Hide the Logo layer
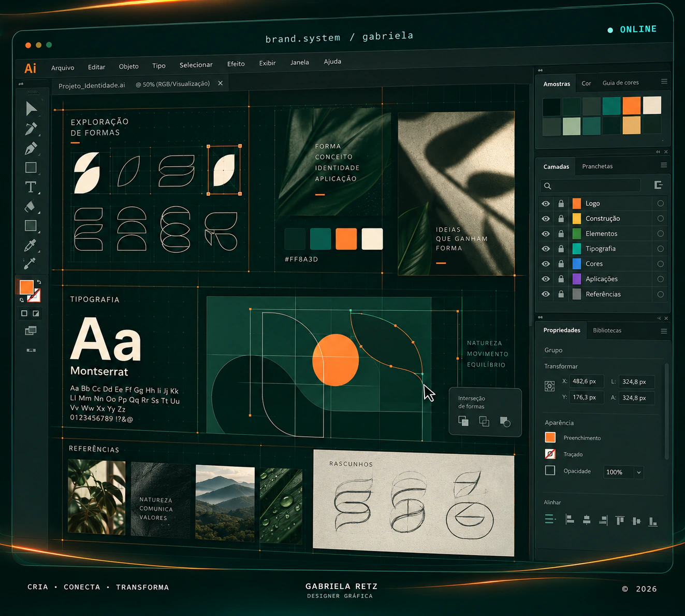 point(546,204)
